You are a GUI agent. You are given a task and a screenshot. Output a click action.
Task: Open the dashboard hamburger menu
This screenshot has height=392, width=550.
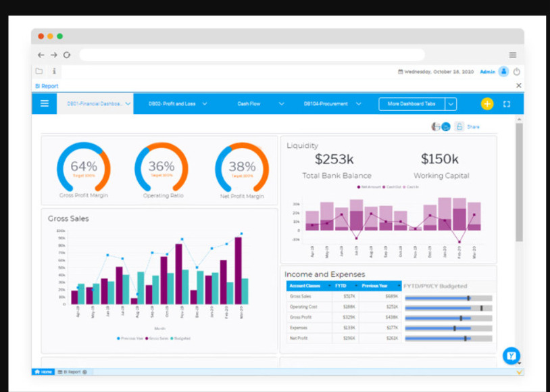point(44,103)
